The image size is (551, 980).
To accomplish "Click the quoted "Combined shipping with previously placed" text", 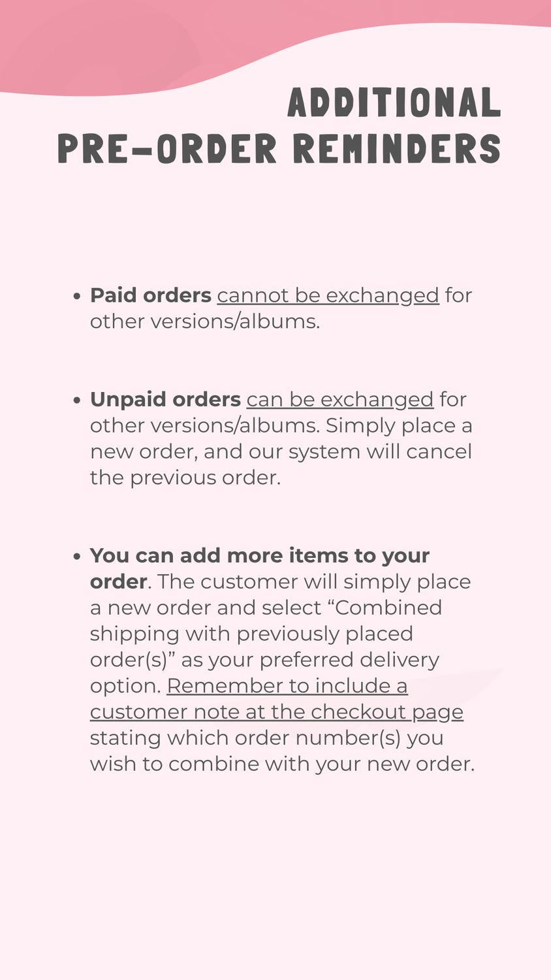I will 266,621.
